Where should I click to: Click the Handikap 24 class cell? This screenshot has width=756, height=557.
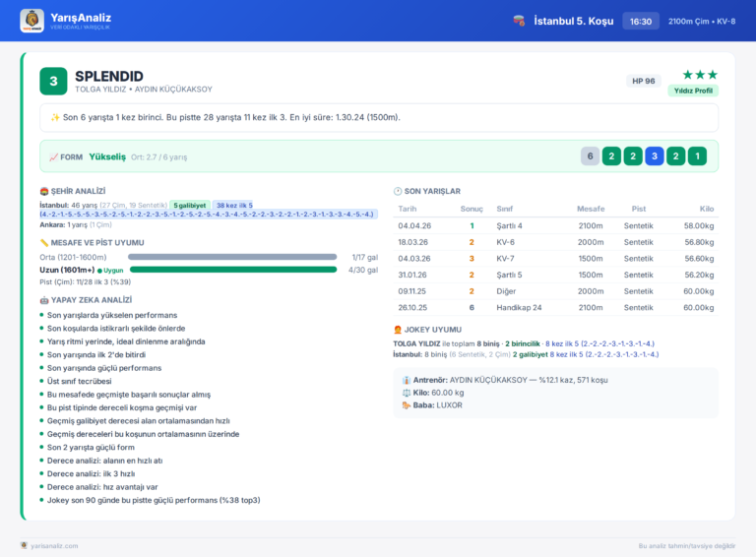coord(520,308)
